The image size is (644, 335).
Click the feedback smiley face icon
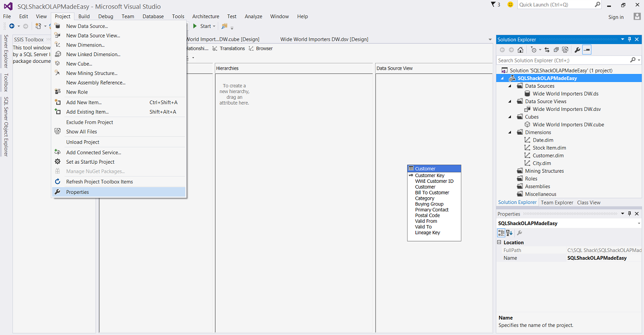pyautogui.click(x=510, y=4)
